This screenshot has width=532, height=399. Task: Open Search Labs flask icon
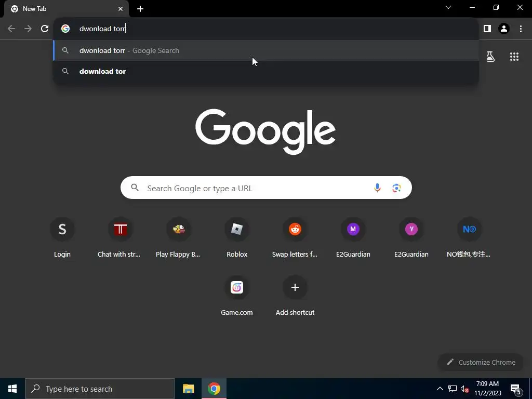click(x=490, y=57)
